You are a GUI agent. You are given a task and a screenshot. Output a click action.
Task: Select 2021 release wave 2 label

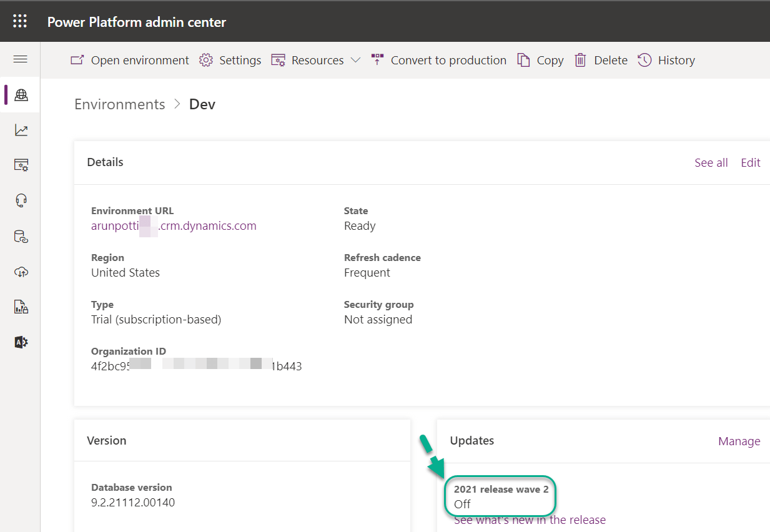tap(501, 489)
